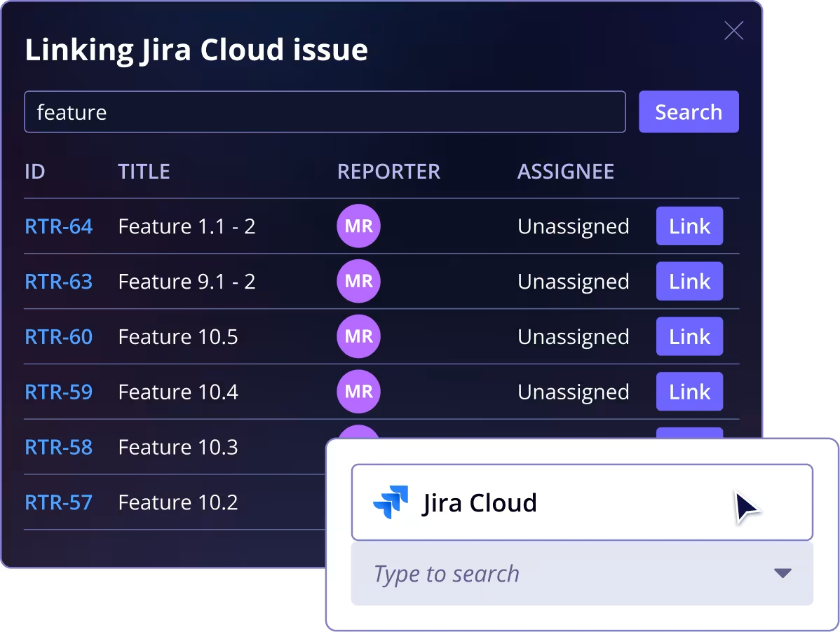The image size is (840, 632).
Task: Link issue RTR-59 Feature 10.4
Action: 689,391
